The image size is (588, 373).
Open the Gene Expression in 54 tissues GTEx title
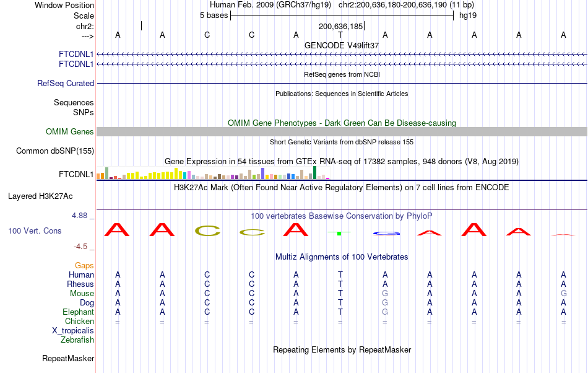342,161
